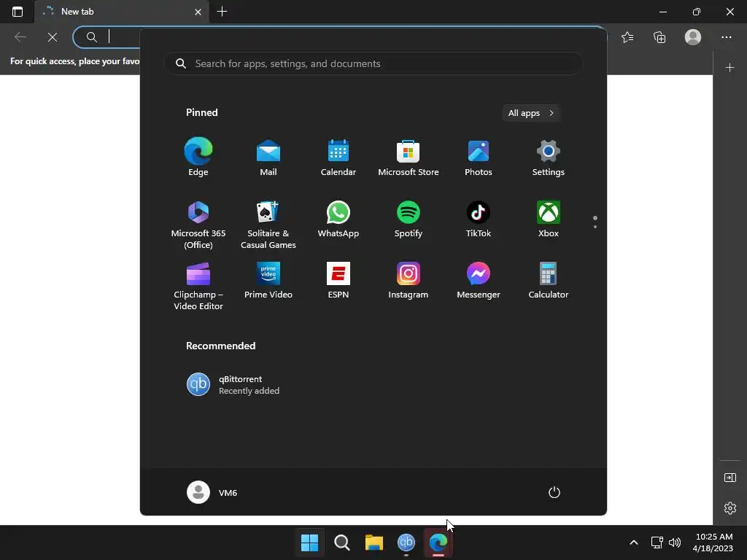Open the Messenger app
The height and width of the screenshot is (560, 747).
coord(479,280)
